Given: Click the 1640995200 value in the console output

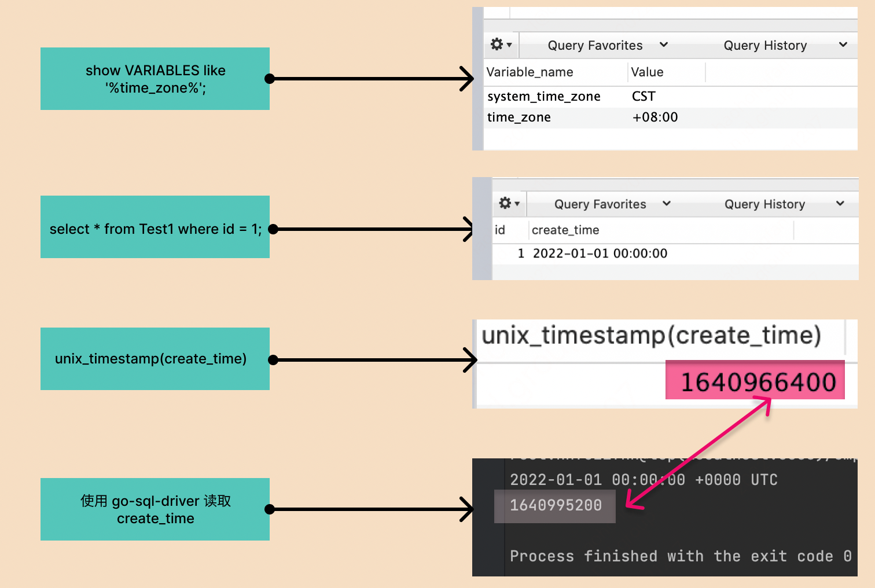Looking at the screenshot, I should pyautogui.click(x=556, y=505).
